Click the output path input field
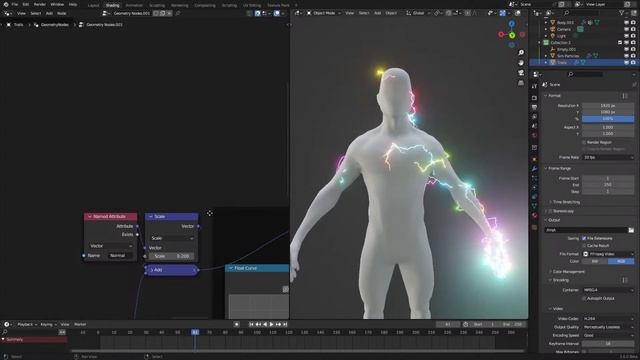 tap(586, 230)
